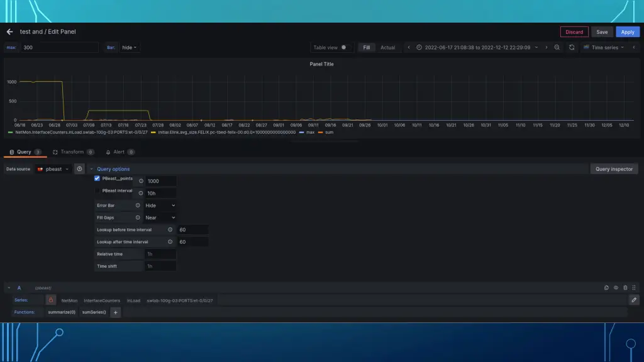Click the Time shift input field

coord(160,266)
